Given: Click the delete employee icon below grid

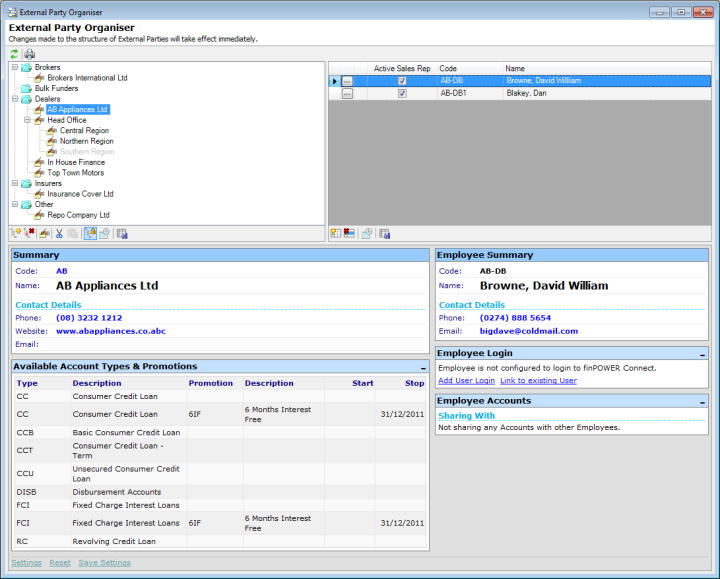Looking at the screenshot, I should (350, 234).
